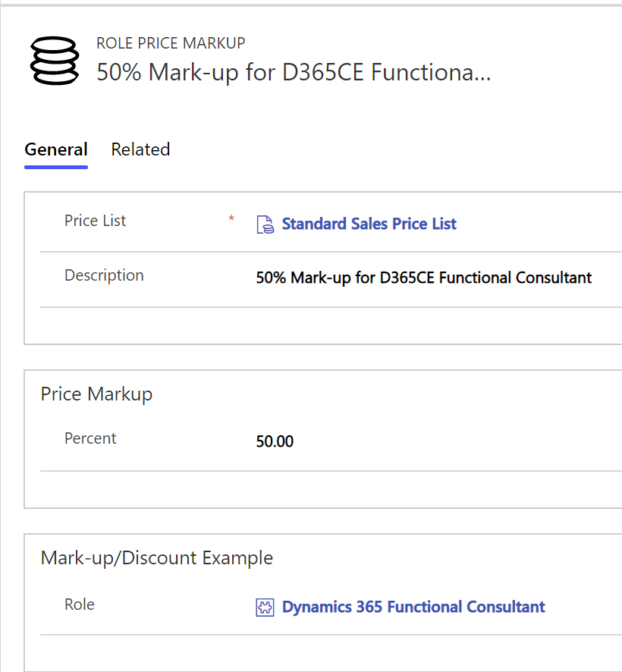Click the Price Markup section header
622x672 pixels.
tap(96, 394)
